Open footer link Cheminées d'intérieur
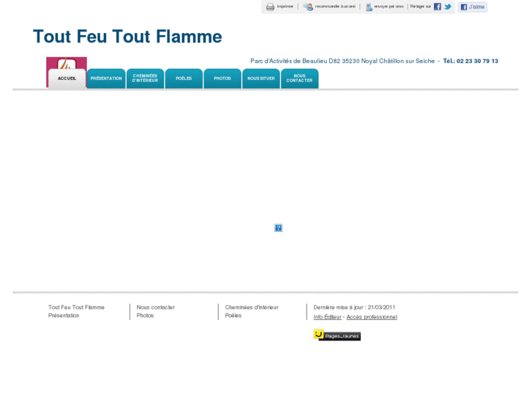This screenshot has height=399, width=532. tap(252, 307)
